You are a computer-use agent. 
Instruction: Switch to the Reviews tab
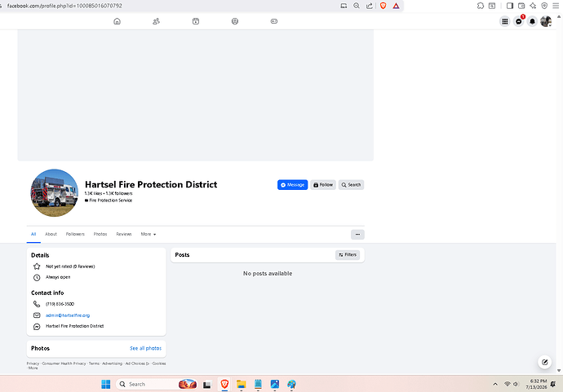click(x=124, y=234)
